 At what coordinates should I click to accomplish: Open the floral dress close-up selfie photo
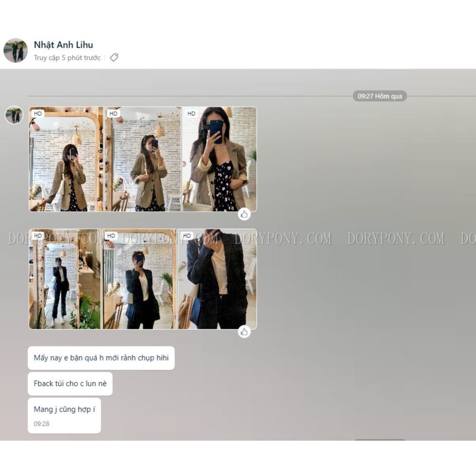(219, 159)
